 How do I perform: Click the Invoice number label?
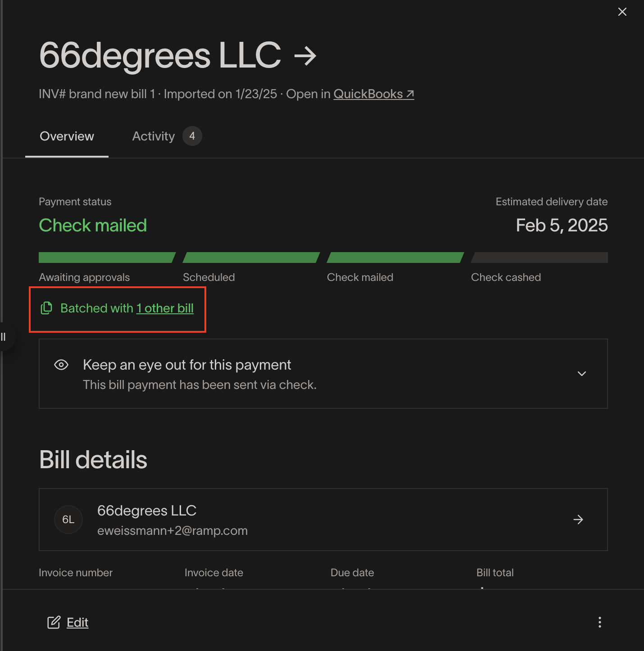coord(76,573)
